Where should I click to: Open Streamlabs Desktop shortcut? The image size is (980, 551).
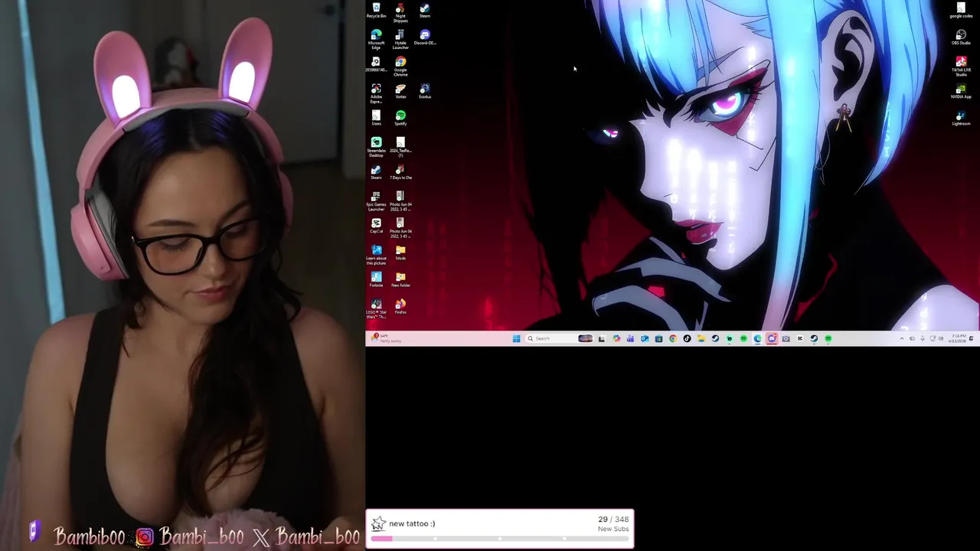pyautogui.click(x=376, y=147)
